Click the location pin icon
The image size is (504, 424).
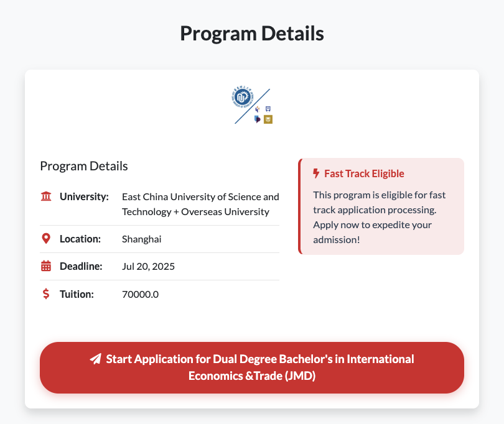tap(46, 239)
